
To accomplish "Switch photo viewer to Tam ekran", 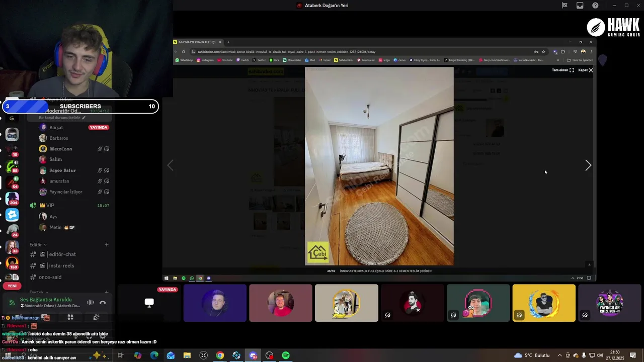I will click(x=563, y=70).
